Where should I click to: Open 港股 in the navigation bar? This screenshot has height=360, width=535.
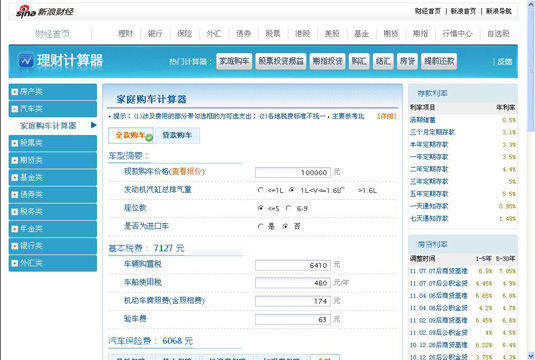pos(302,33)
